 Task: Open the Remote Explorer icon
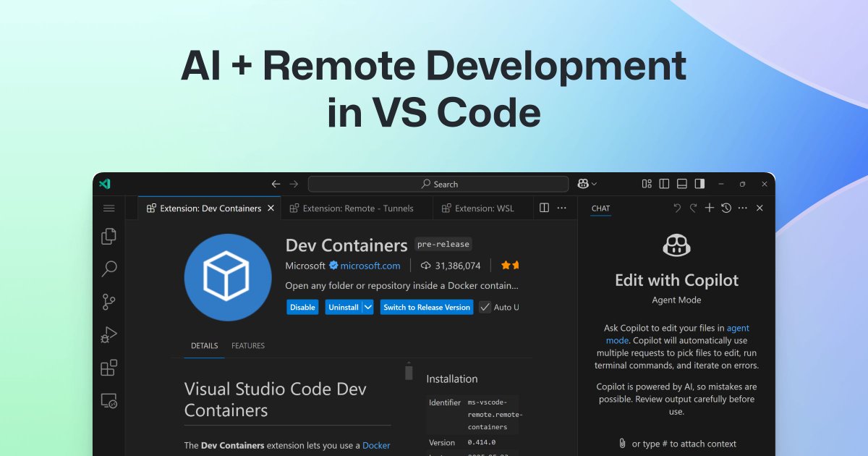click(x=109, y=401)
